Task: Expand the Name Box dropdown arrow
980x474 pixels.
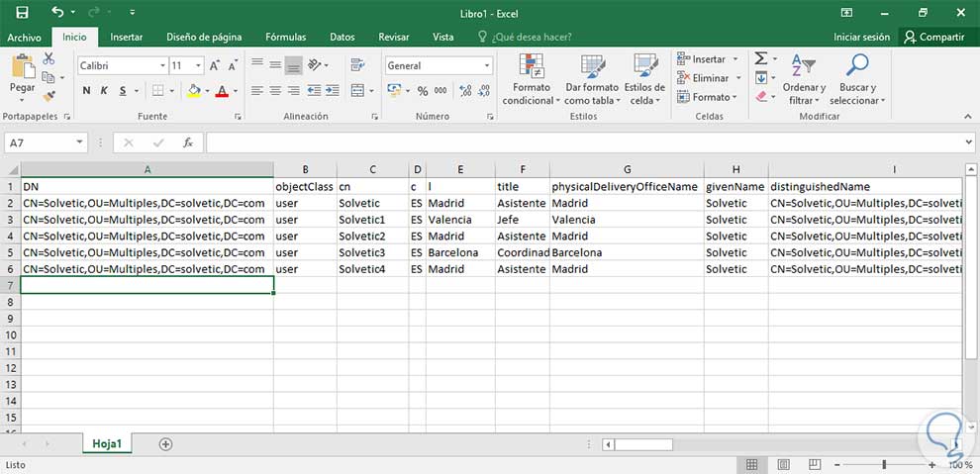Action: [x=79, y=143]
